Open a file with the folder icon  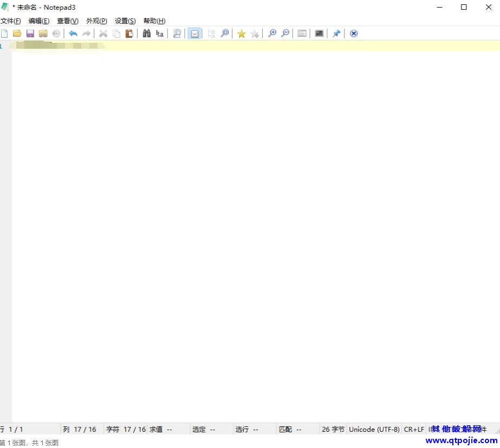pyautogui.click(x=17, y=34)
